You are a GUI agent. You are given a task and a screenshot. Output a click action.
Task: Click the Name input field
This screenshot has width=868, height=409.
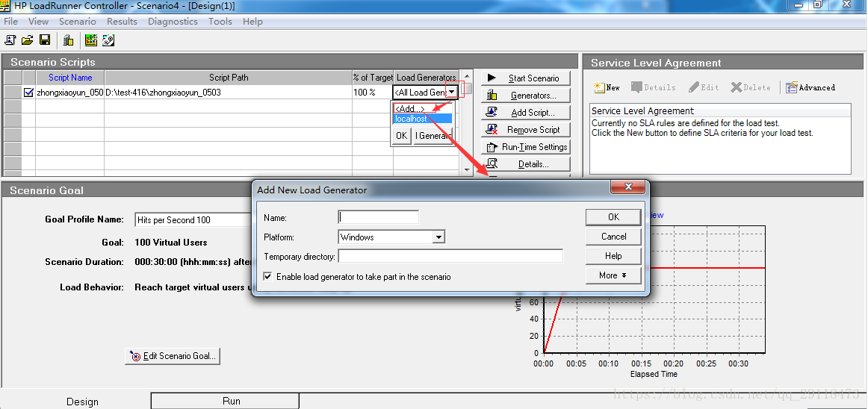(378, 217)
